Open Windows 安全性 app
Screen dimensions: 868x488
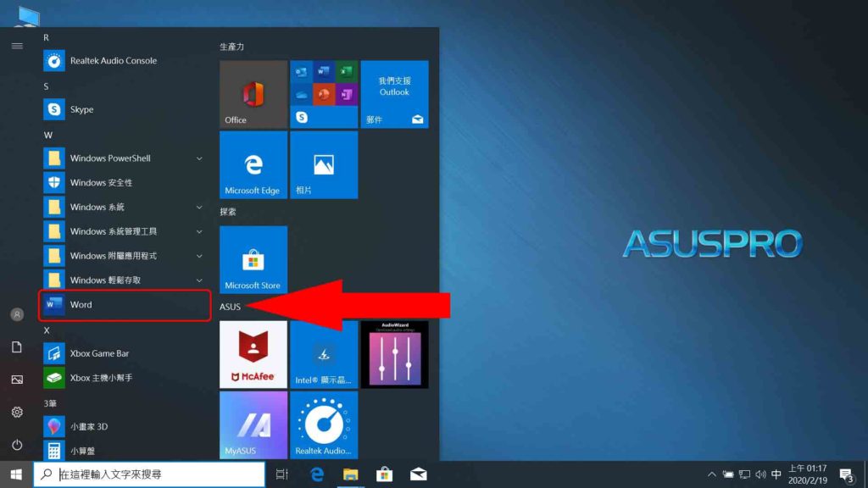124,183
